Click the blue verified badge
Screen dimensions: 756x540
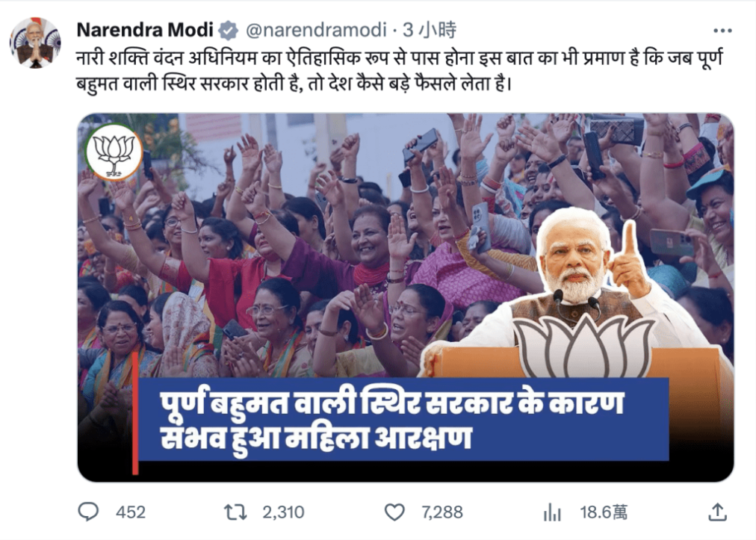coord(228,31)
